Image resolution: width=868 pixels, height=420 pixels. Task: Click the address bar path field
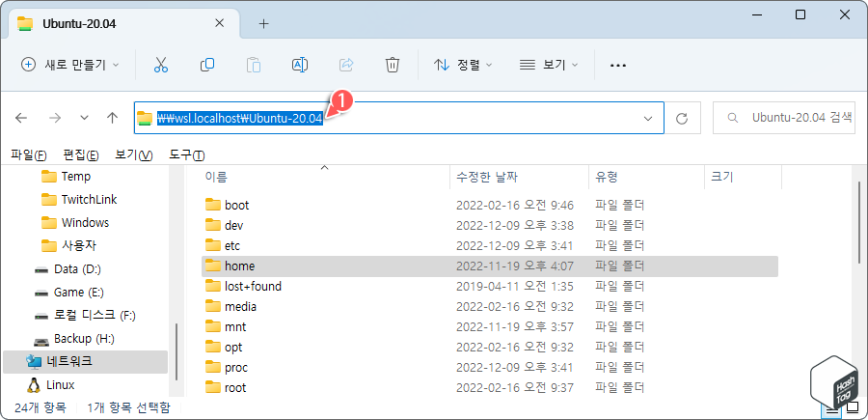[x=398, y=118]
